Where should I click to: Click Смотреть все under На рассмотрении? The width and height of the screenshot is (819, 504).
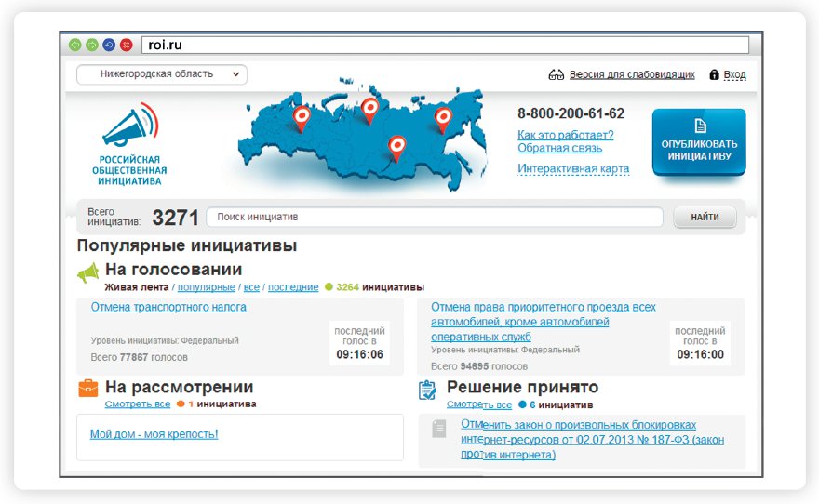(x=138, y=404)
